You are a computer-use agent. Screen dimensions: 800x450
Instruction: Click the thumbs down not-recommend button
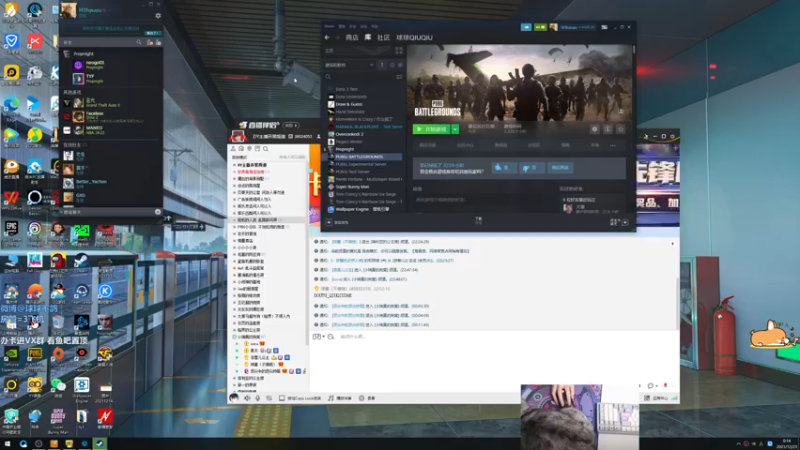[x=531, y=168]
